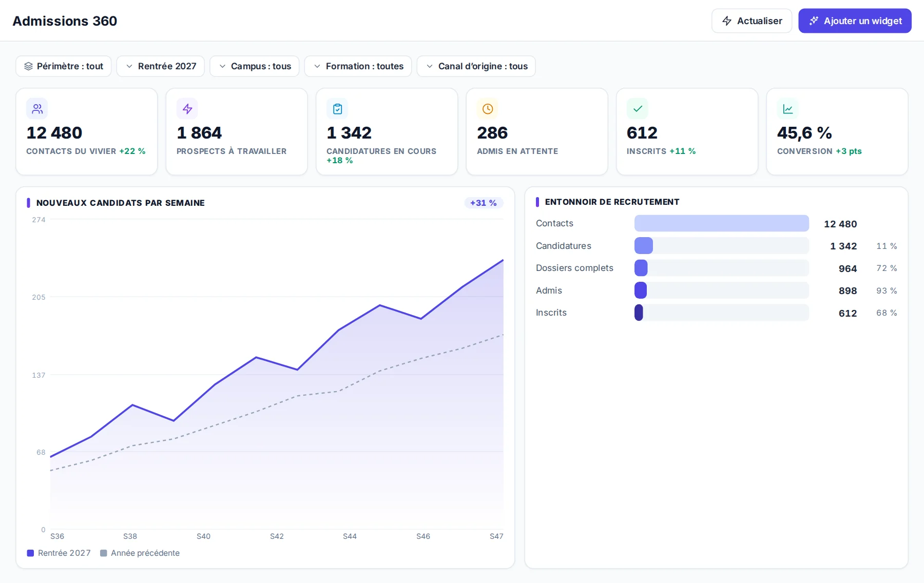Click the CANDIDATURES EN COURS label
Viewport: 924px width, 583px height.
(381, 151)
